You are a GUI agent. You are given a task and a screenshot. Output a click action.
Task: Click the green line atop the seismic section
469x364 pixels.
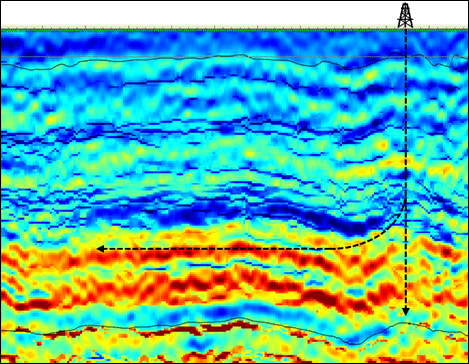coord(234,30)
